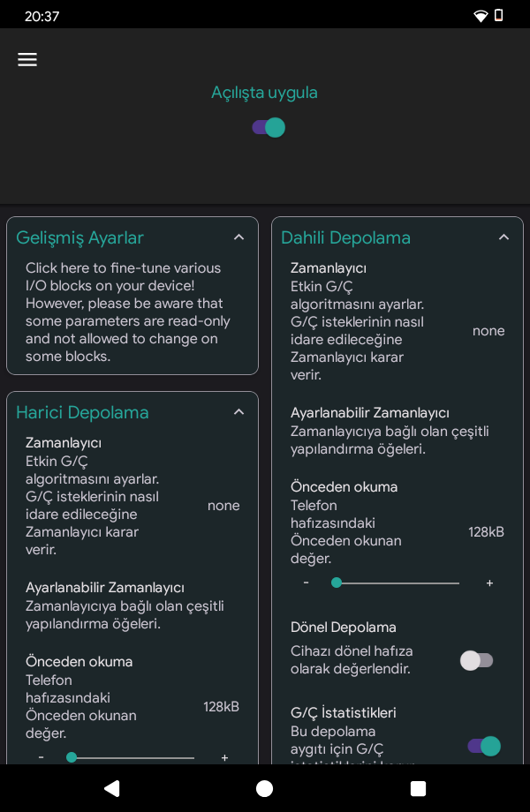
Task: Collapse the Harici Depolama card
Action: (238, 412)
